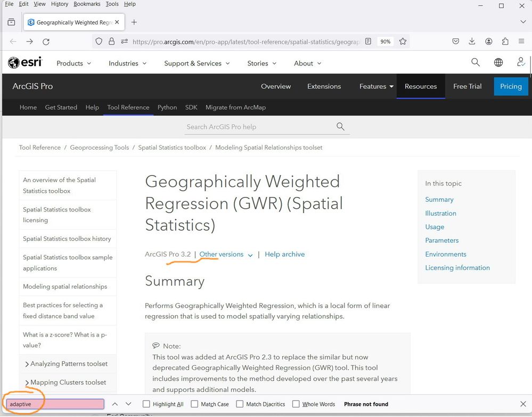532x417 pixels.
Task: Reload the current page
Action: (46, 42)
